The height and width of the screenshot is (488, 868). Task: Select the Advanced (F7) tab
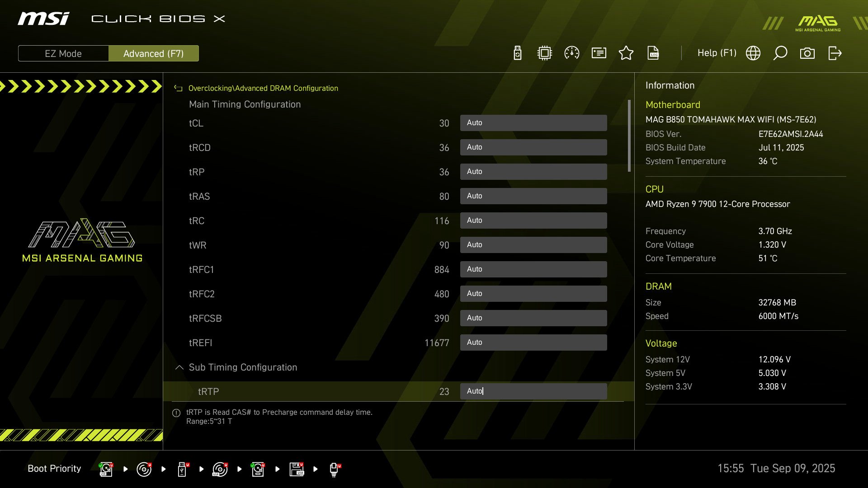tap(154, 53)
